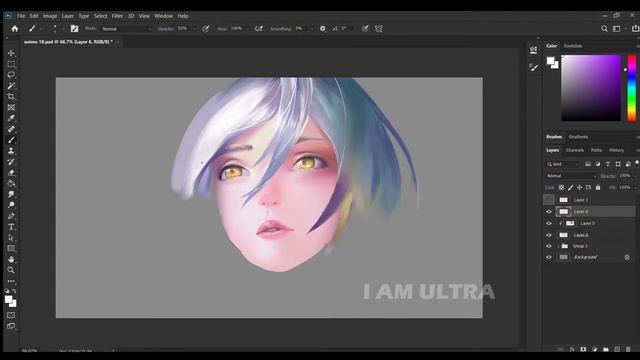Image resolution: width=640 pixels, height=360 pixels.
Task: Select the Dodge tool
Action: tap(11, 205)
